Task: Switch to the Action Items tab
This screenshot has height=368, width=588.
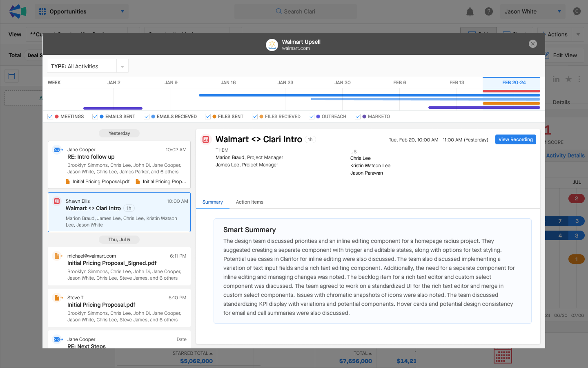Action: pyautogui.click(x=249, y=202)
